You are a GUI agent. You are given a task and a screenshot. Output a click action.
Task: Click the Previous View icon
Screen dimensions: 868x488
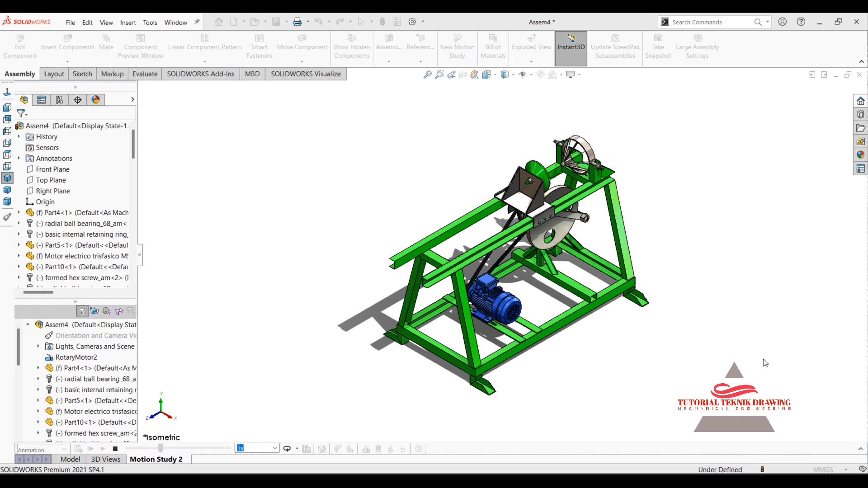click(451, 75)
